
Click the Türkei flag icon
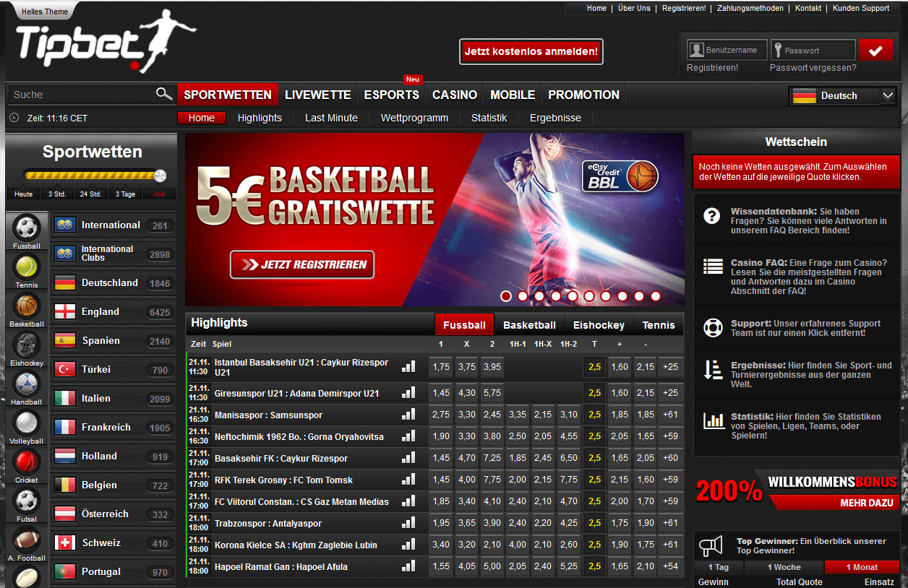click(x=65, y=369)
